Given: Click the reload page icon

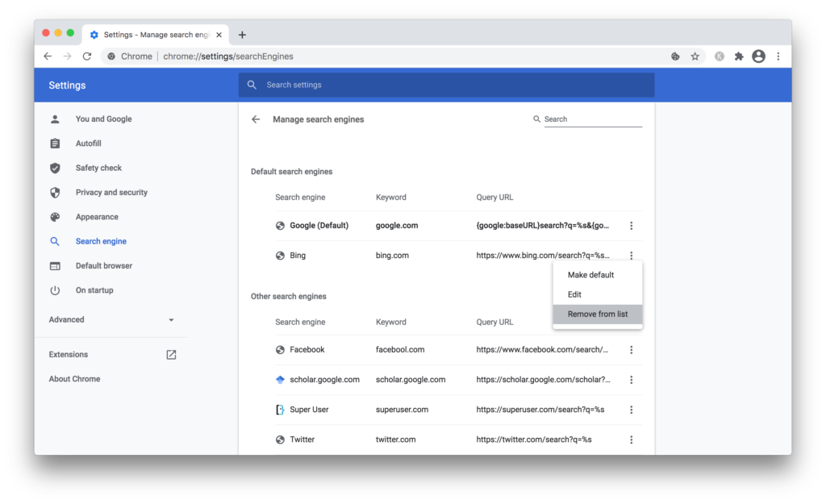Looking at the screenshot, I should 87,56.
